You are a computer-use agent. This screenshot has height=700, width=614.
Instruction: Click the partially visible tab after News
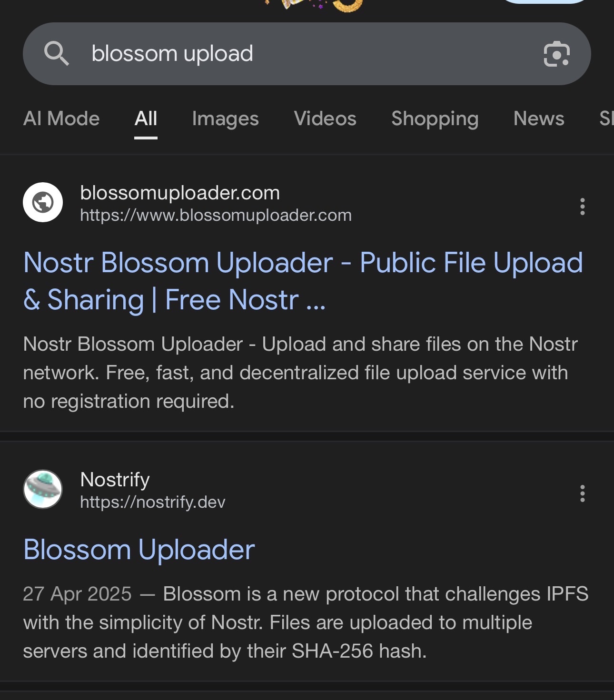pos(606,118)
